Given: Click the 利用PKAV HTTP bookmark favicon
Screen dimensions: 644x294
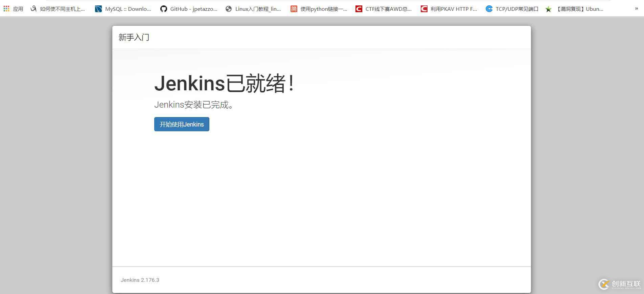Looking at the screenshot, I should 424,9.
